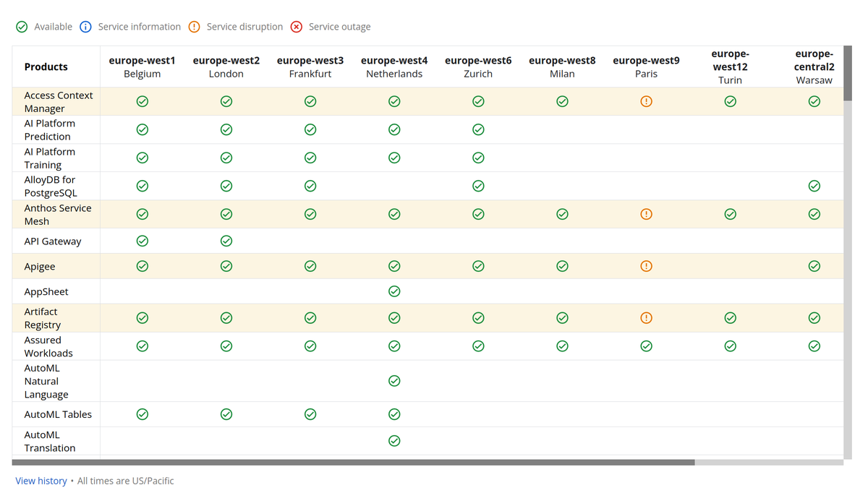Click the horizontal scrollbar thumb below the table
Viewport: 868px width, 493px height.
(354, 463)
